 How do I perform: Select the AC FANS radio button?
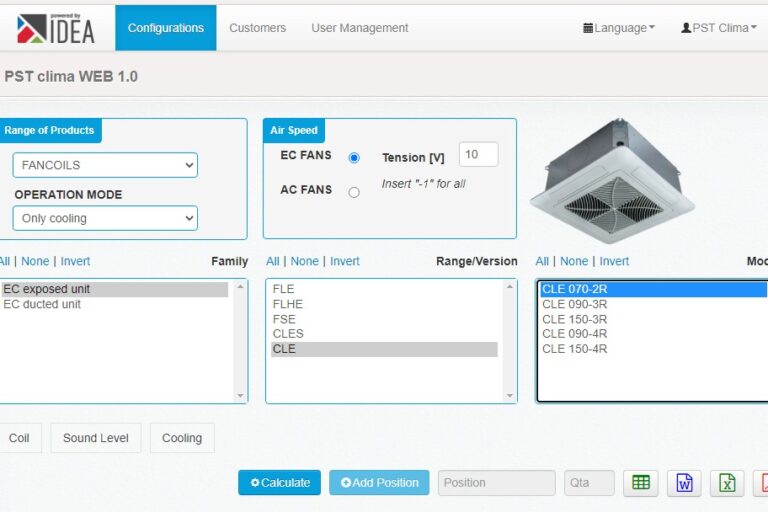(x=354, y=192)
